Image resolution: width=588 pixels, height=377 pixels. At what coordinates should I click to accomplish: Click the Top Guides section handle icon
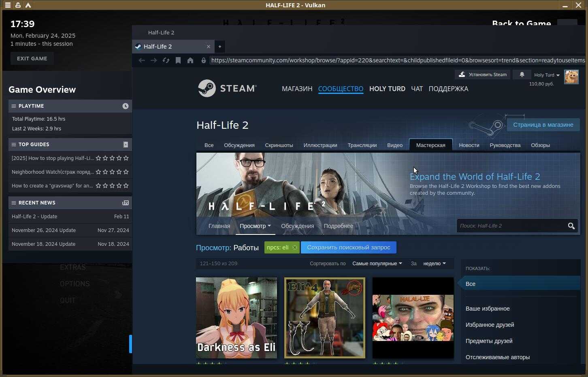point(14,145)
